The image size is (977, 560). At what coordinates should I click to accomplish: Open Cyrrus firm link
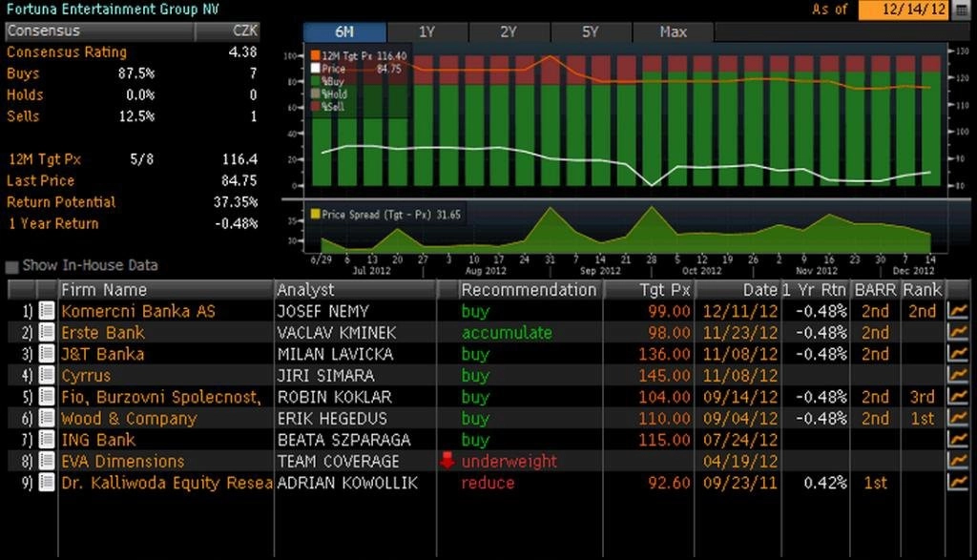(86, 376)
